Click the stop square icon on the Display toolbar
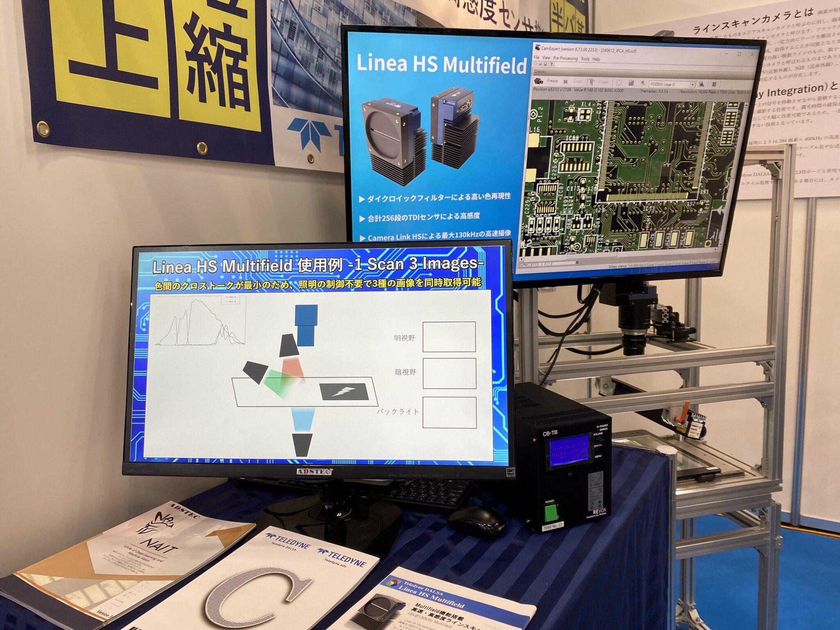This screenshot has height=630, width=840. (565, 81)
